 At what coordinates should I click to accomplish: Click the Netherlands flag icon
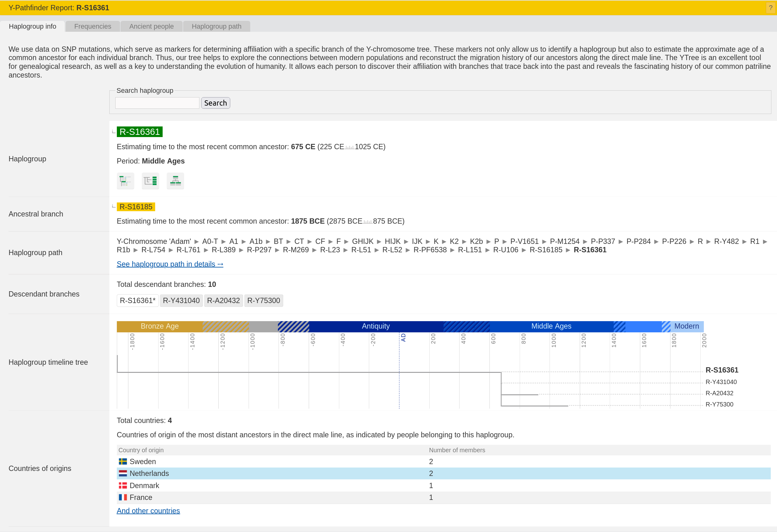pyautogui.click(x=123, y=473)
